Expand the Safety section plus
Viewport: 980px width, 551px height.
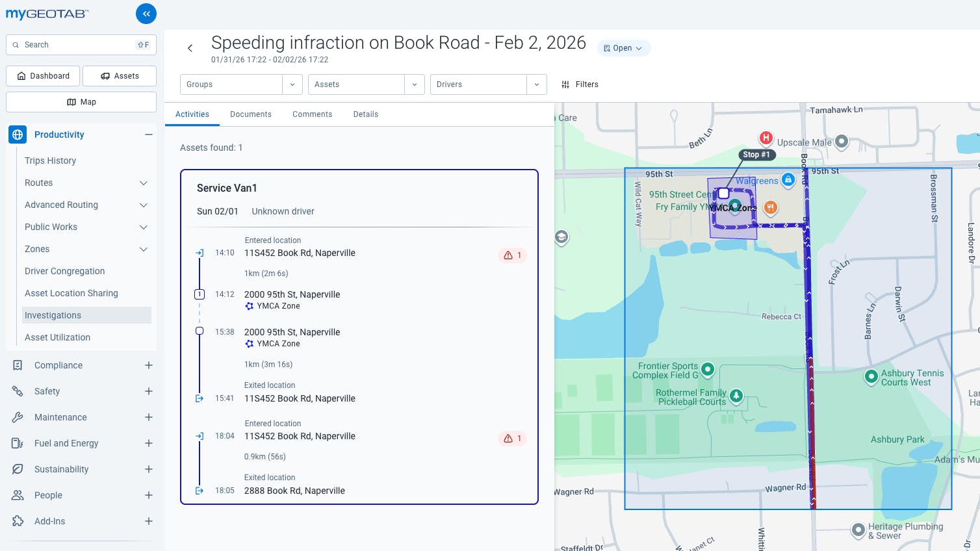(x=149, y=391)
